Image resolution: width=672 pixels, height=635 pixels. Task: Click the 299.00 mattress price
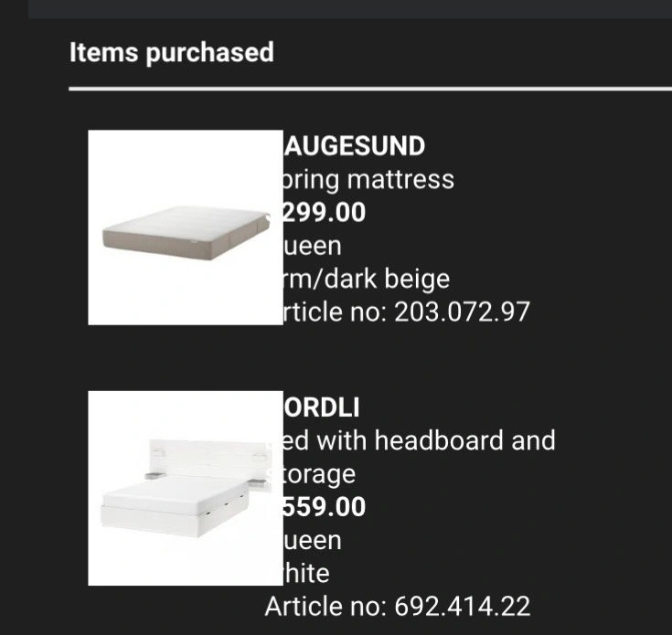point(324,213)
